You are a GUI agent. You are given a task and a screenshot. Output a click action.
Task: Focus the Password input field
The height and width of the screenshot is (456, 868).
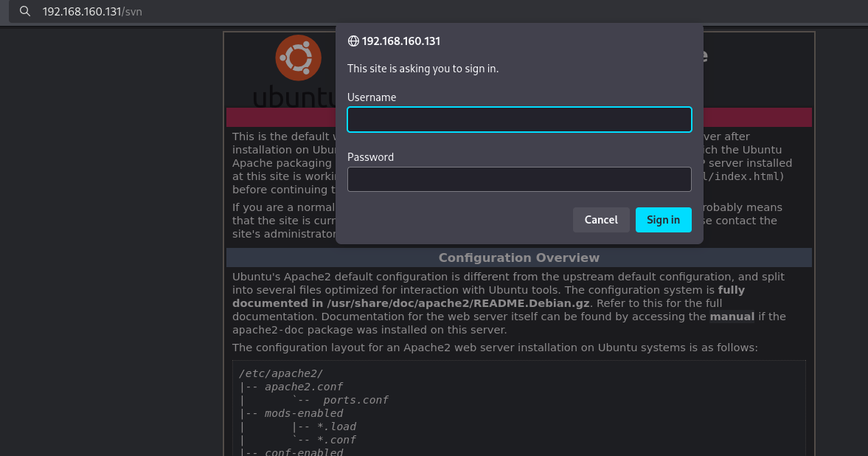(x=519, y=179)
